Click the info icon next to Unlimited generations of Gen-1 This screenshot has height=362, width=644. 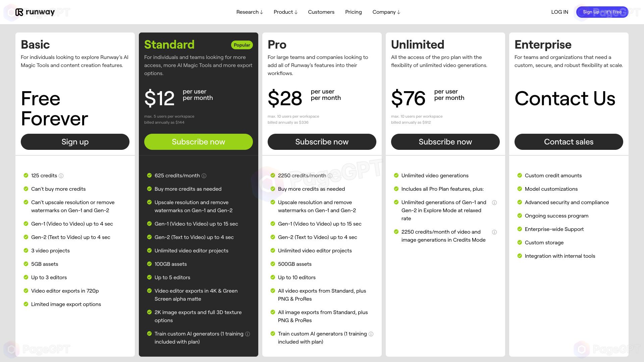point(494,202)
